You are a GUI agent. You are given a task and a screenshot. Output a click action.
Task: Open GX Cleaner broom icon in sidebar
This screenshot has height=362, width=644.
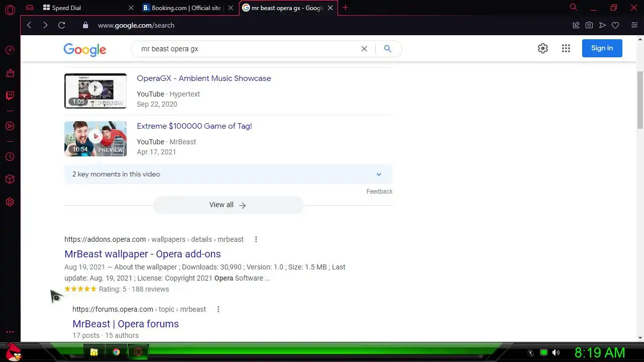click(x=10, y=73)
